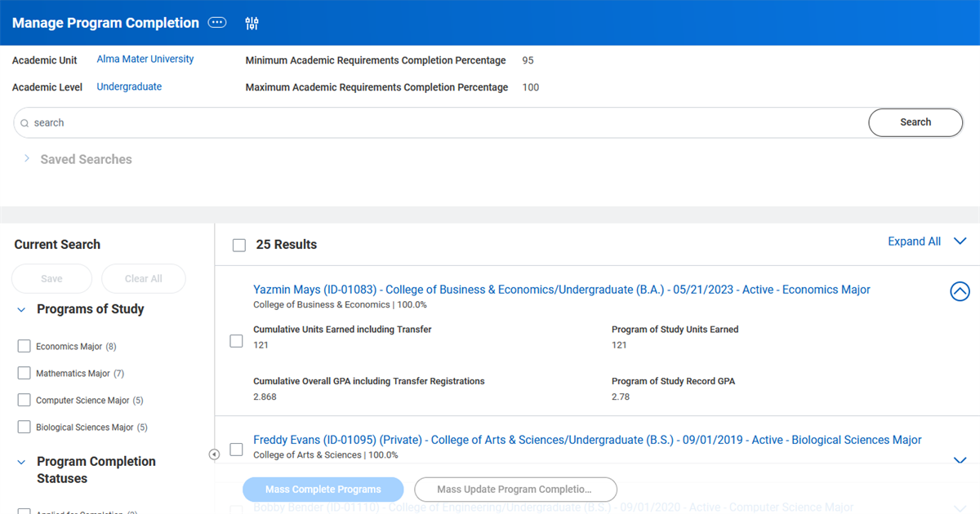The height and width of the screenshot is (514, 980).
Task: Click the Search button
Action: [915, 122]
